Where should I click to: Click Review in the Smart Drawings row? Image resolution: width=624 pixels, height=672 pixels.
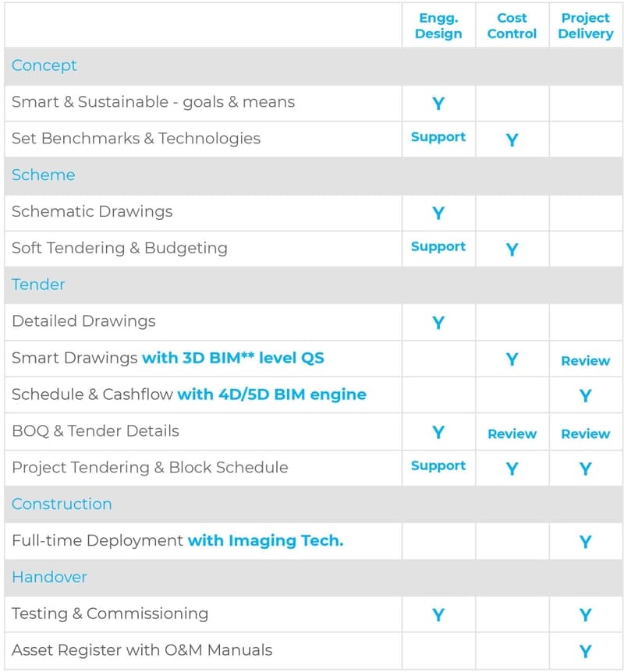[585, 361]
